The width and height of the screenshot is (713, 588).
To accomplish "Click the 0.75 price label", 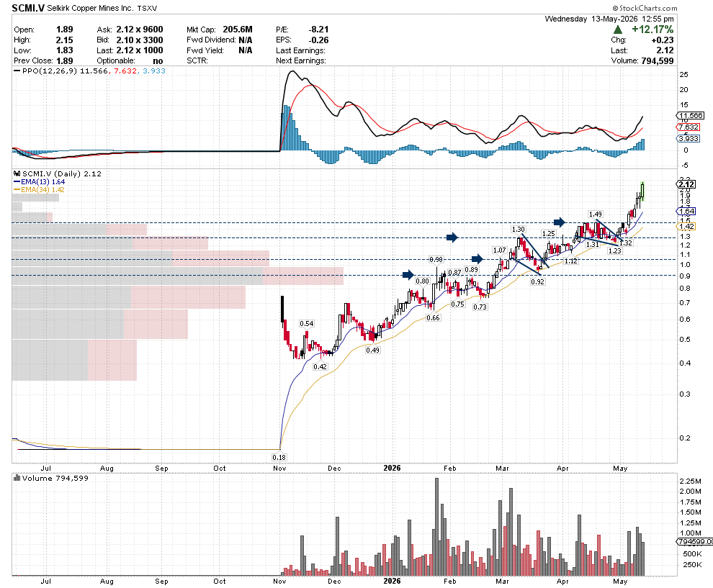I will point(457,304).
